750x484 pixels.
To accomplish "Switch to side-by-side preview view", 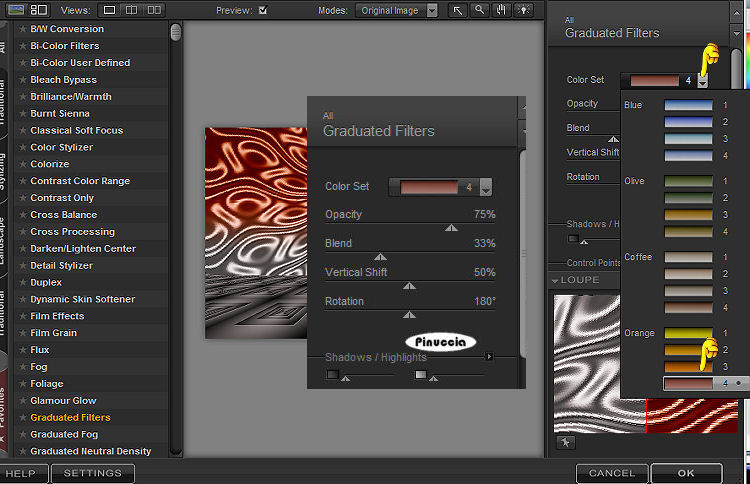I will click(155, 10).
